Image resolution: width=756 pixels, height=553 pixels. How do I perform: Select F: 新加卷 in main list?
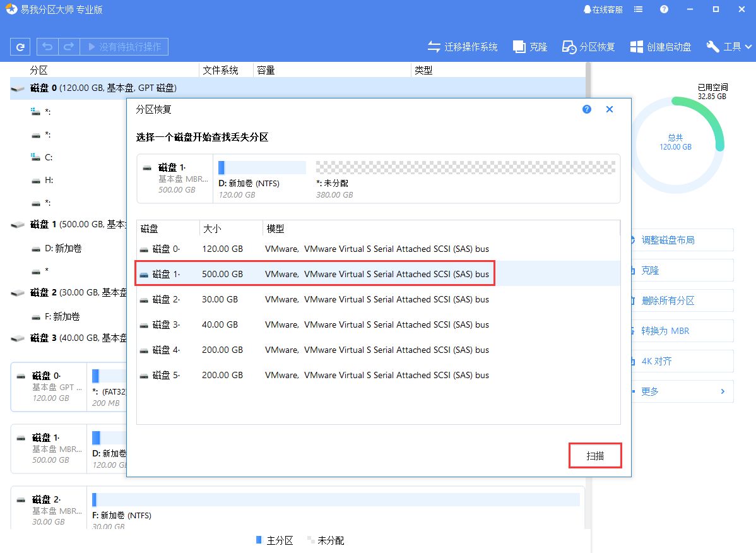click(62, 317)
